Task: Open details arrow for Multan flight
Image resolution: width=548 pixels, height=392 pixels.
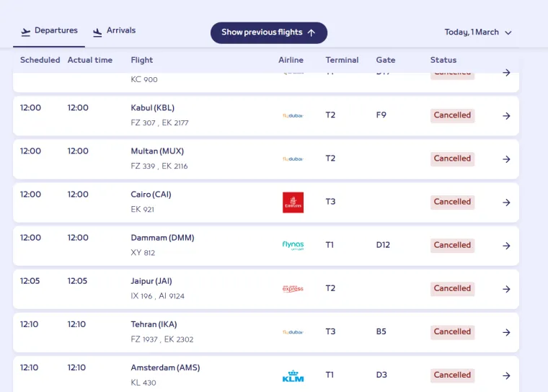Action: tap(506, 159)
